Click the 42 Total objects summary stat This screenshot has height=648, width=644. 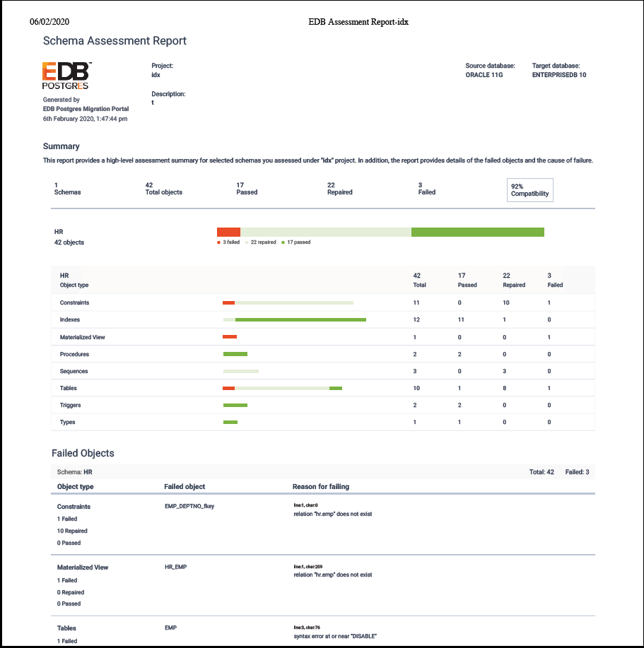(x=164, y=189)
